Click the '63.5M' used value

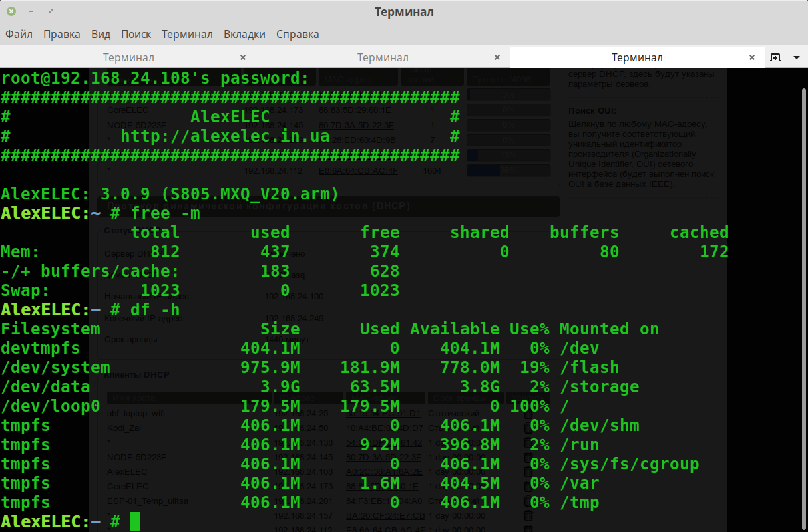click(x=375, y=387)
